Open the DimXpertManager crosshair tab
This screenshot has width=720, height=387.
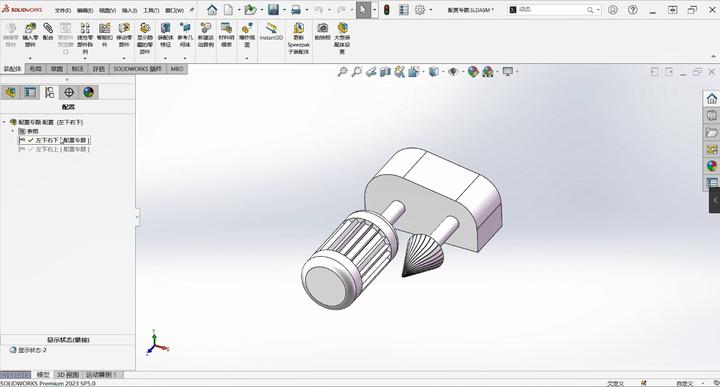69,92
